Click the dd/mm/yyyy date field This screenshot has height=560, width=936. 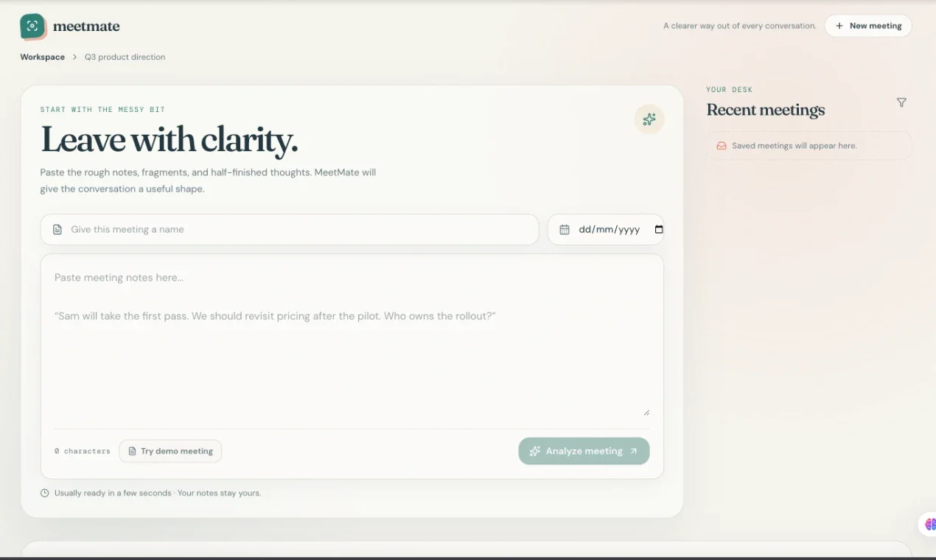click(x=606, y=229)
